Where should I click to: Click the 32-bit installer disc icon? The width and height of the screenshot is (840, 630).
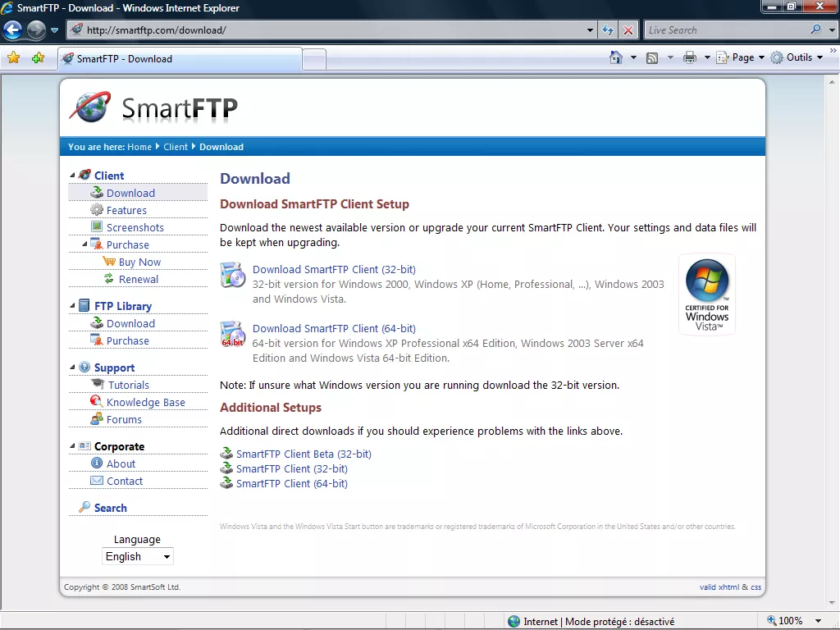232,275
